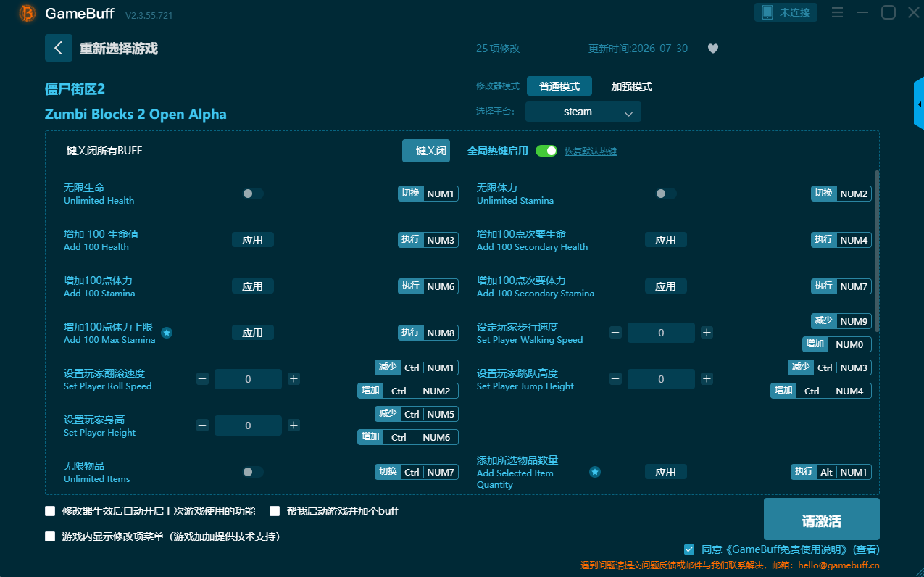The width and height of the screenshot is (924, 577).
Task: Check auto-enable last used functions checkbox
Action: point(50,511)
